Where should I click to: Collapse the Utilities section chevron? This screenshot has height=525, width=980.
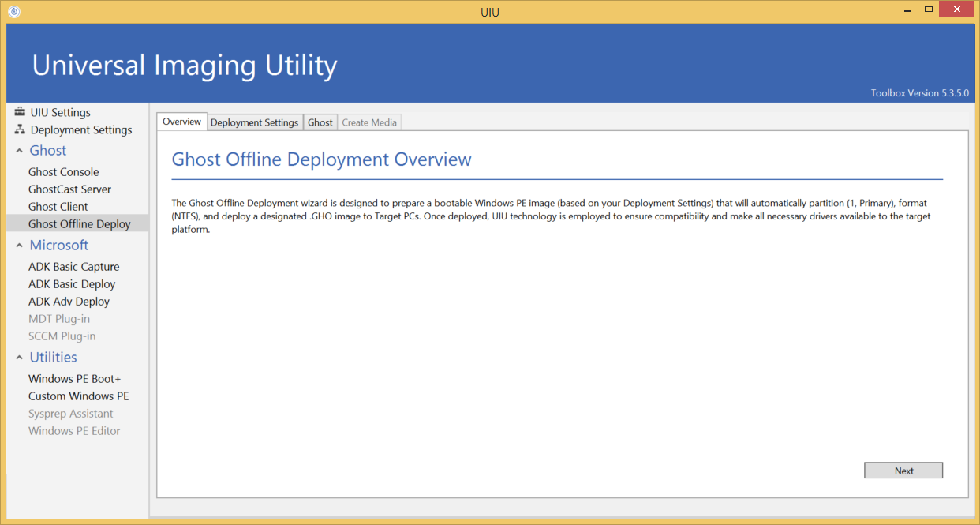[x=19, y=358]
